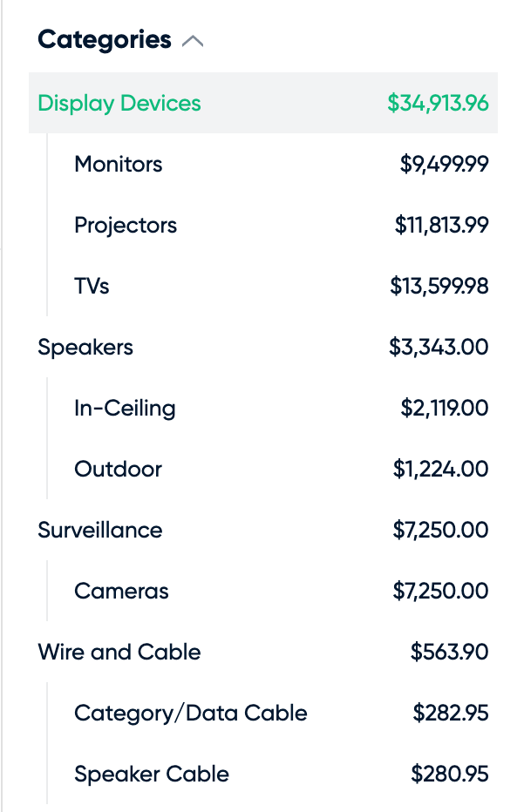
Task: Click the $11,813.99 Projectors amount
Action: (x=441, y=226)
